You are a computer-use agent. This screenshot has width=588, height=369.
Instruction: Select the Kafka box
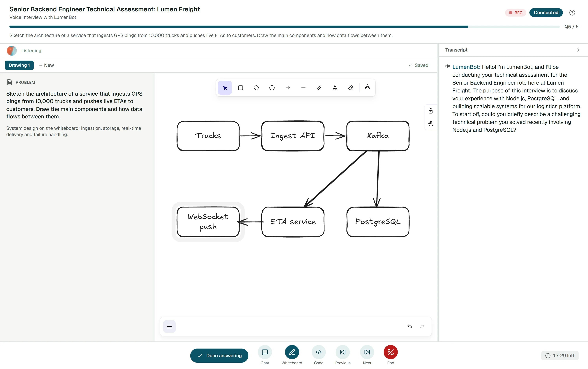[x=378, y=136]
